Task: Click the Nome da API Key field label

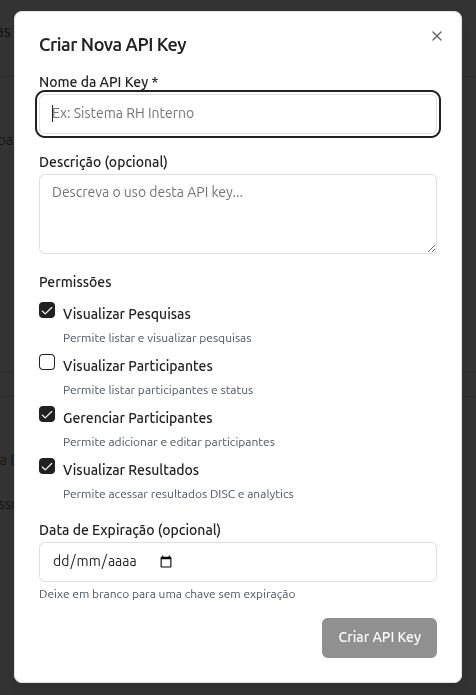Action: (x=98, y=82)
